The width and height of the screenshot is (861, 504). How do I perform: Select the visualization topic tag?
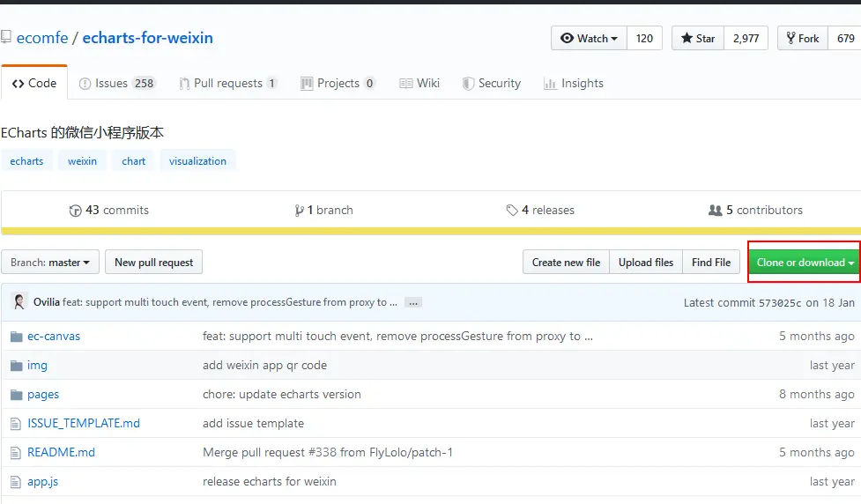point(197,161)
